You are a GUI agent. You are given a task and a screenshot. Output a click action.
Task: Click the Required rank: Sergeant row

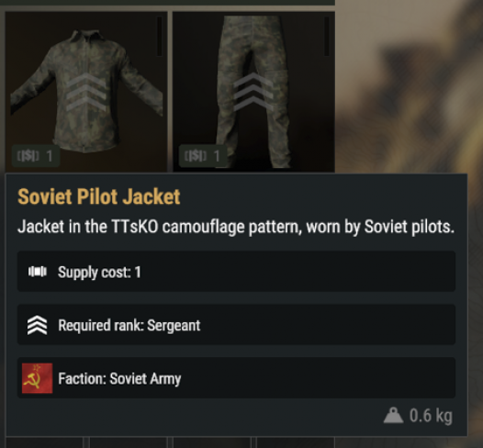[x=236, y=325]
